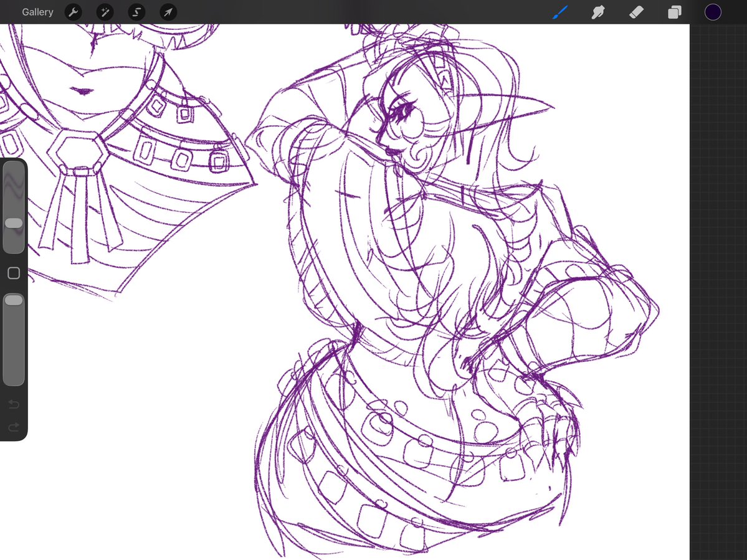Open the Layers panel

675,12
